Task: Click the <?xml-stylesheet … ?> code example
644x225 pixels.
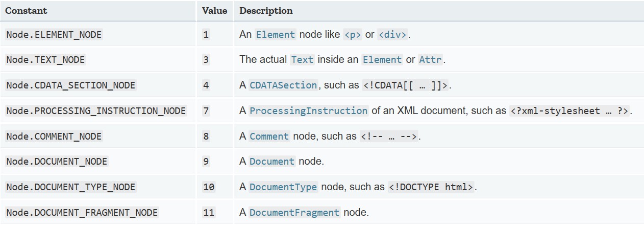Action: pos(569,111)
